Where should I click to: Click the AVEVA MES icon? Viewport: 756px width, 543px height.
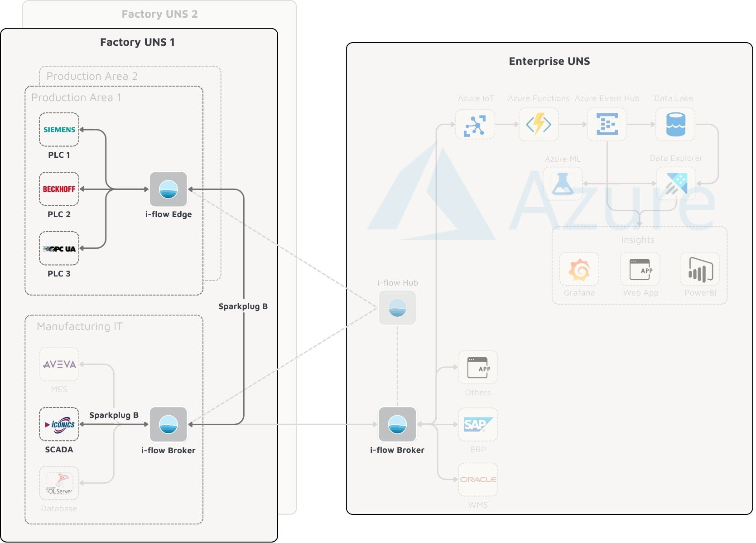(x=59, y=364)
